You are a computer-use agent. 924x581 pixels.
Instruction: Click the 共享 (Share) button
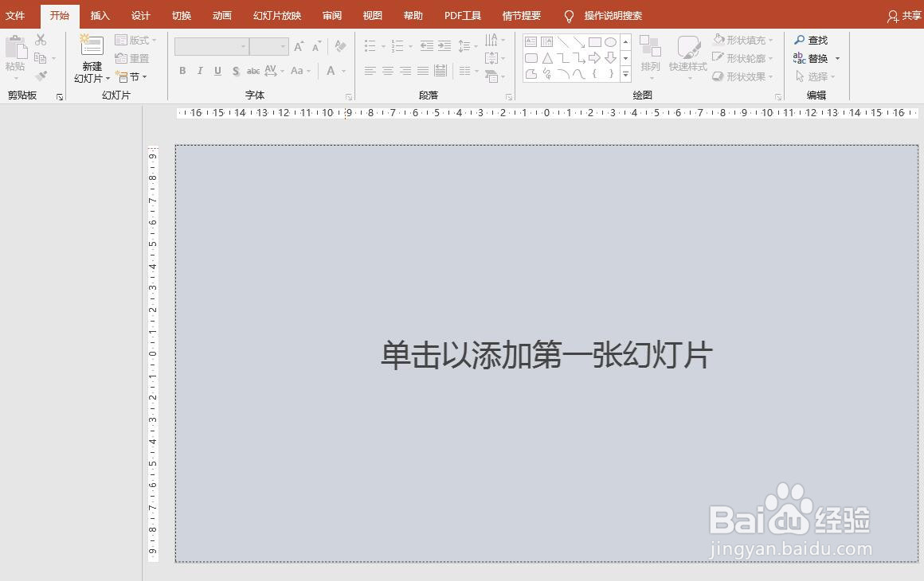point(902,15)
